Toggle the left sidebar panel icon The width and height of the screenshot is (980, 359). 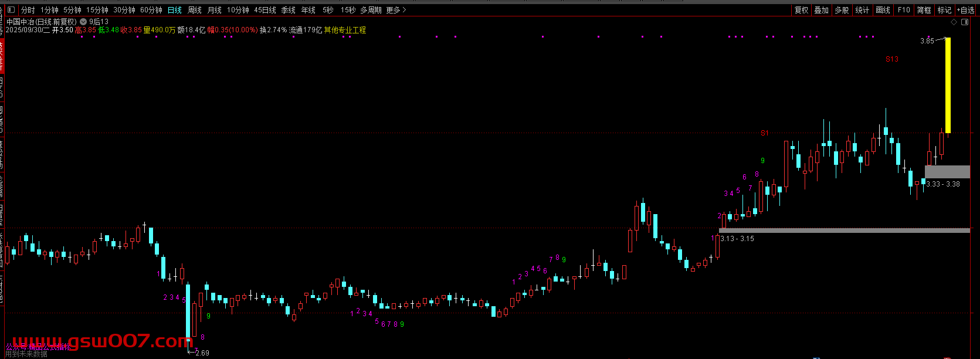11,10
